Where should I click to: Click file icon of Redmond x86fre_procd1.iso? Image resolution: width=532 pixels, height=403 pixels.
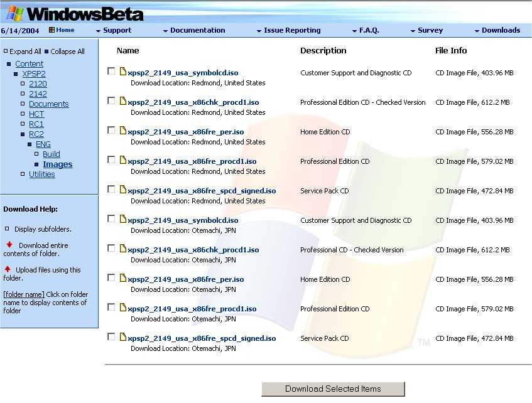123,160
